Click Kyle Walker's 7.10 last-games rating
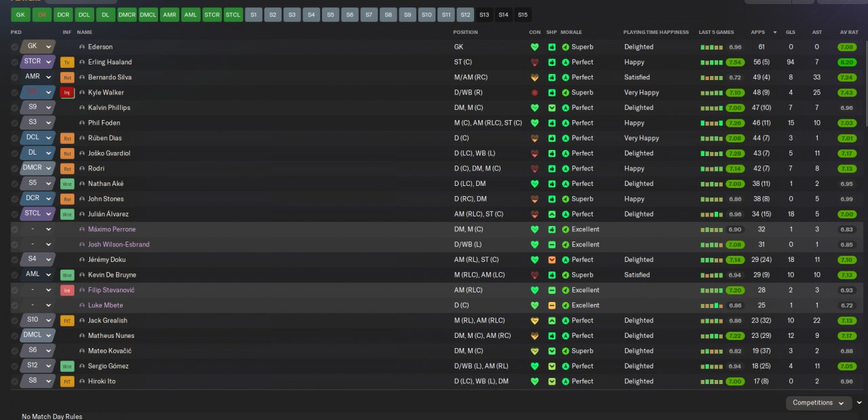868x420 pixels. pos(735,92)
